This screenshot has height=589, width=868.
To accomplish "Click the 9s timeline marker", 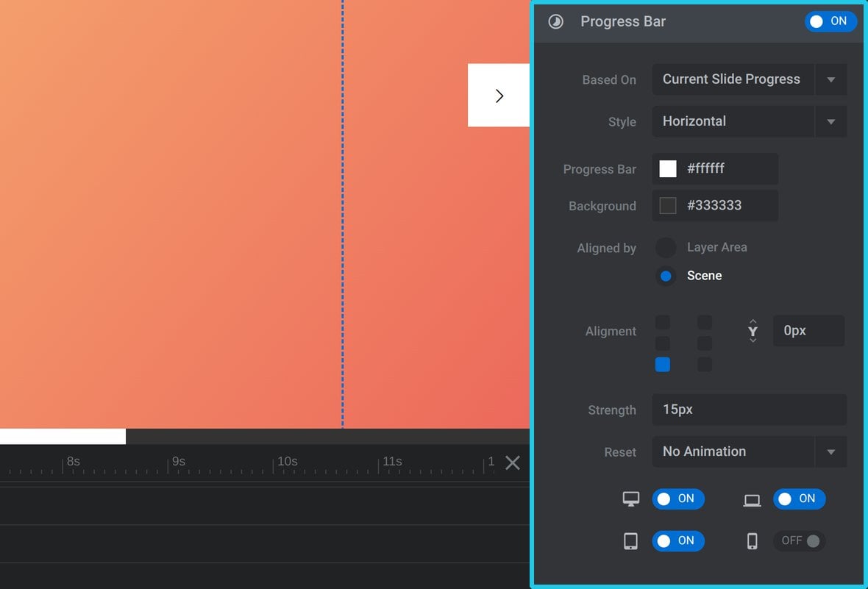I will [x=178, y=461].
